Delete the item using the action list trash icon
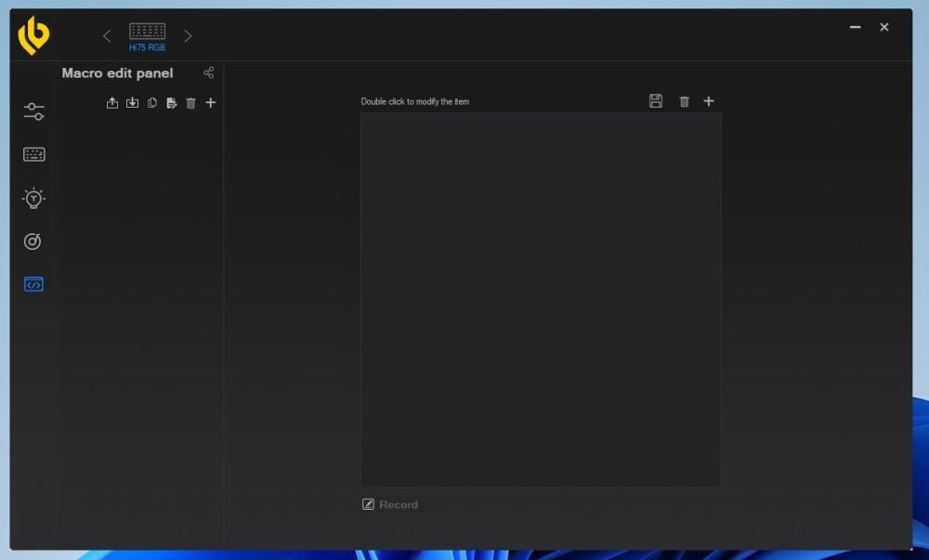The height and width of the screenshot is (560, 929). pos(685,102)
